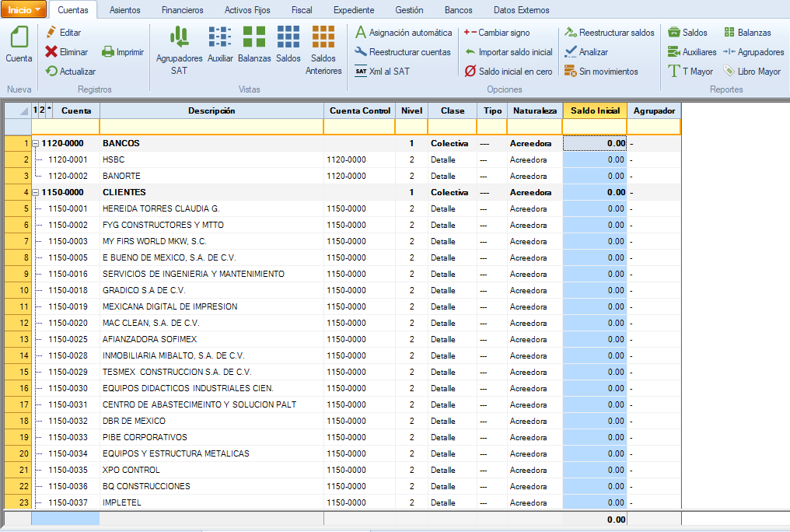Collapse the 1120-0000 BANCOS group
This screenshot has width=790, height=532.
point(36,144)
